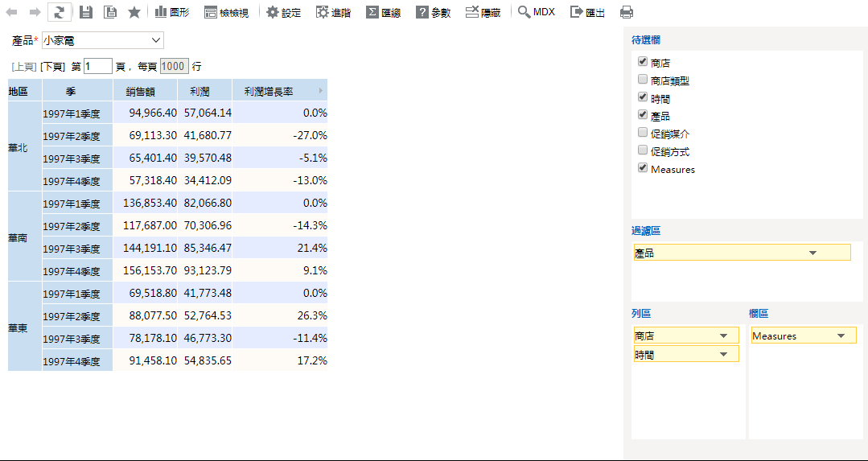This screenshot has height=461, width=868.
Task: Click the refresh icon in the toolbar
Action: coord(59,12)
